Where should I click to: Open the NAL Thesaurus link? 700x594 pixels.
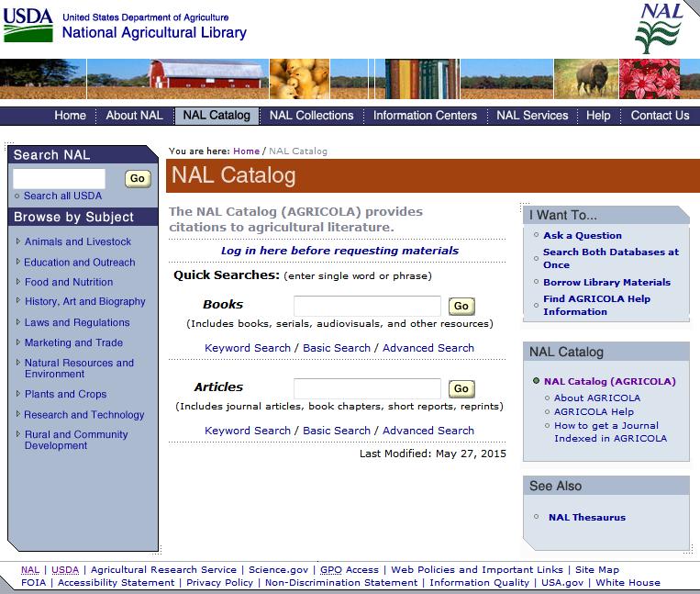(x=586, y=518)
